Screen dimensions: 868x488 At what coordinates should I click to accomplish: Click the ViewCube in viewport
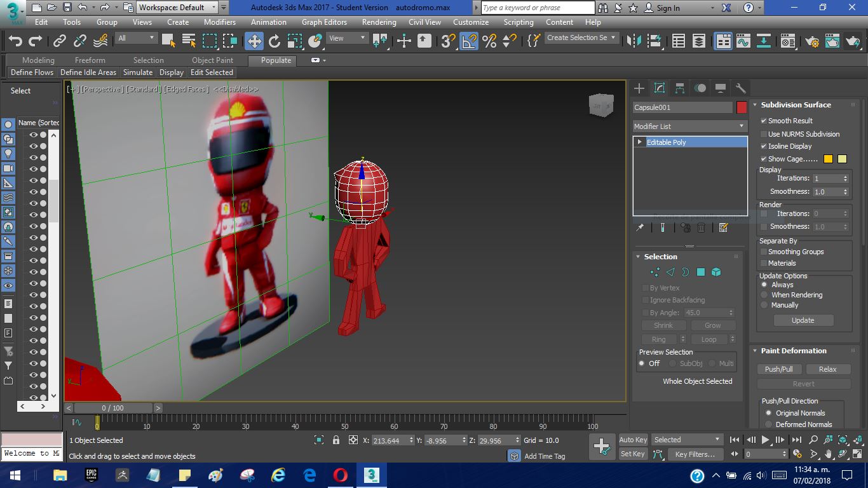[x=600, y=106]
